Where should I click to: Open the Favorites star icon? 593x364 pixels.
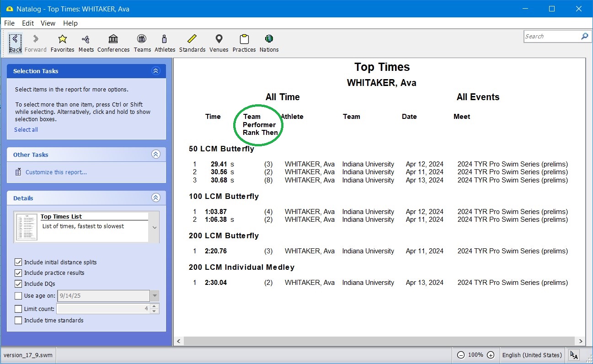63,39
